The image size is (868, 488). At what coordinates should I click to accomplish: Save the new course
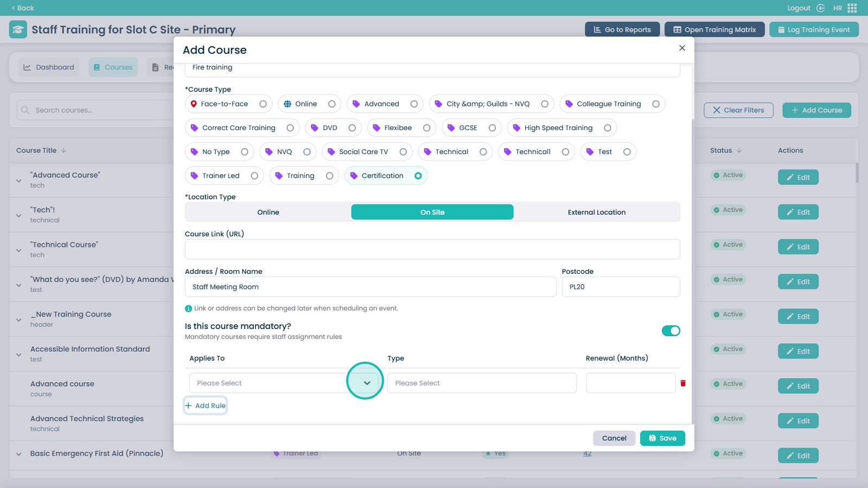click(x=662, y=438)
